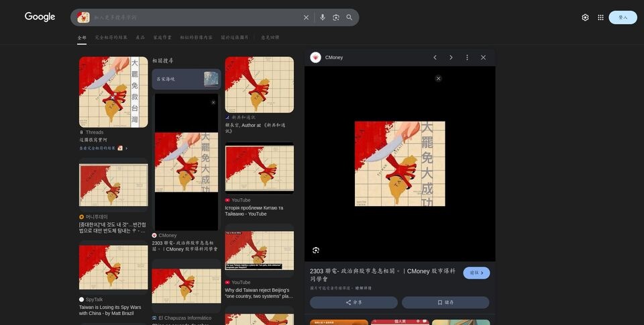Select the 全部 tab
Image resolution: width=644 pixels, height=325 pixels.
point(82,38)
